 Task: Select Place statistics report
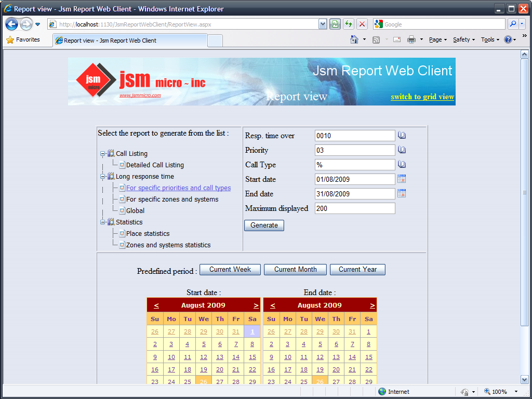pyautogui.click(x=148, y=233)
